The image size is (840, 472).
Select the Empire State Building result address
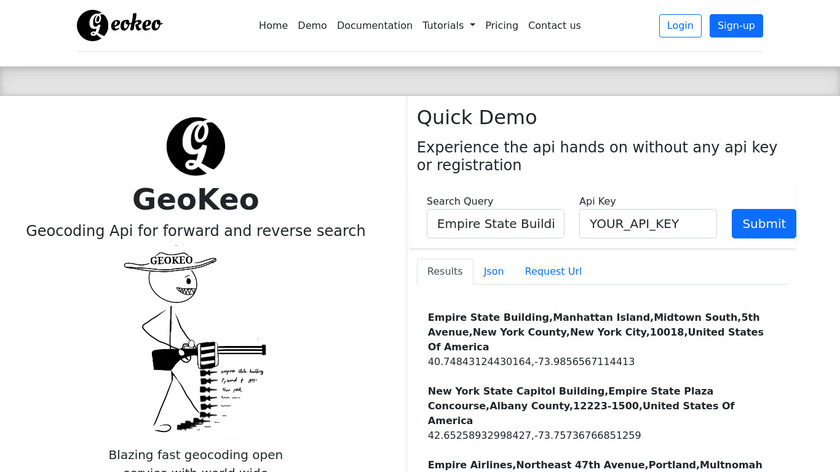click(595, 332)
